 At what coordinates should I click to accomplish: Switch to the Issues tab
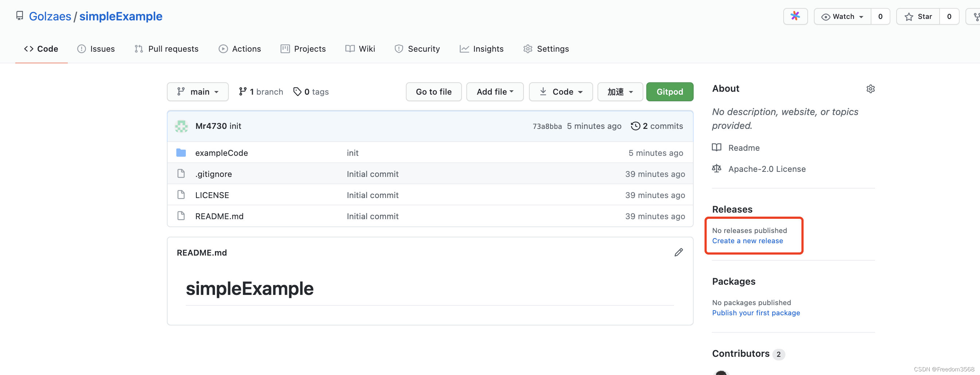point(96,49)
